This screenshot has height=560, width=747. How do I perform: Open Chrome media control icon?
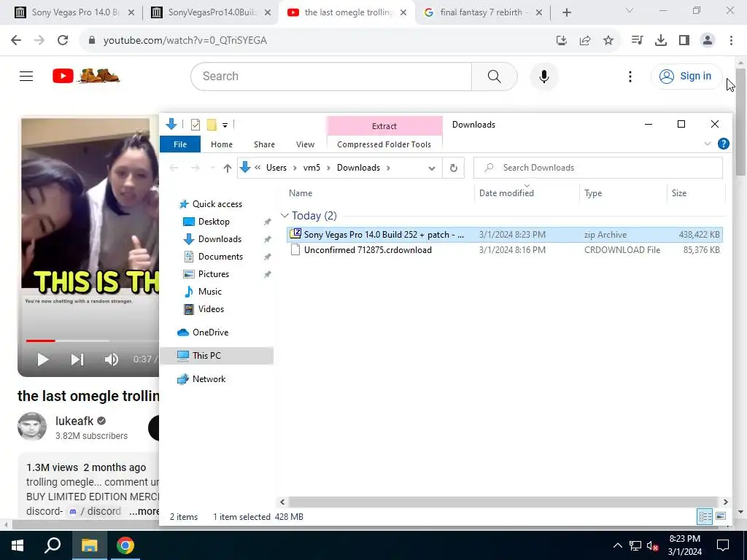pos(637,41)
